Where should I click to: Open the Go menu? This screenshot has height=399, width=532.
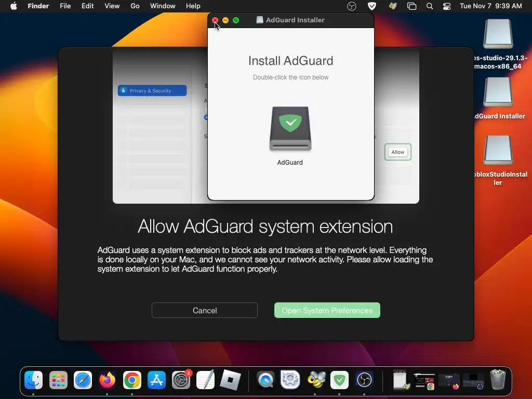tap(135, 6)
